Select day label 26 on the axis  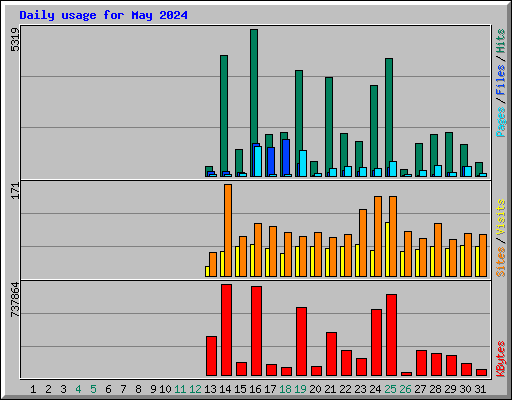click(405, 389)
